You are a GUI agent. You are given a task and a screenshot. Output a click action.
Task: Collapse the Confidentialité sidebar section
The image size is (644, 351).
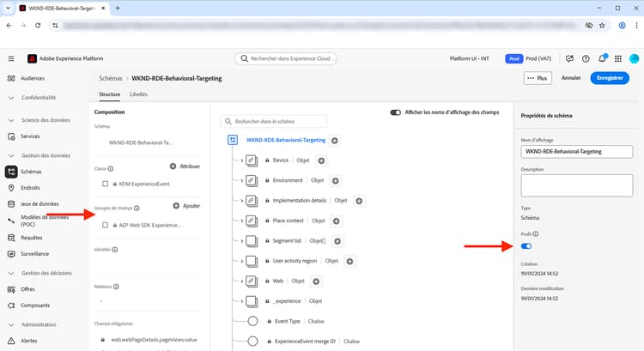[11, 98]
